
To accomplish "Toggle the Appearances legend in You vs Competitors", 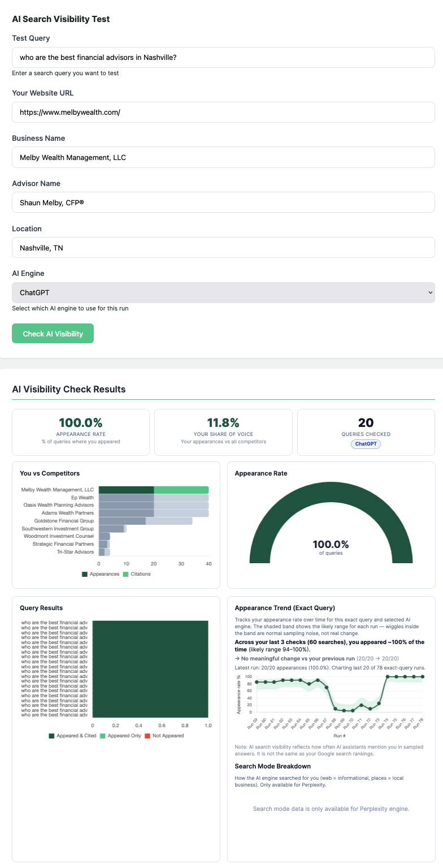I will pyautogui.click(x=101, y=574).
